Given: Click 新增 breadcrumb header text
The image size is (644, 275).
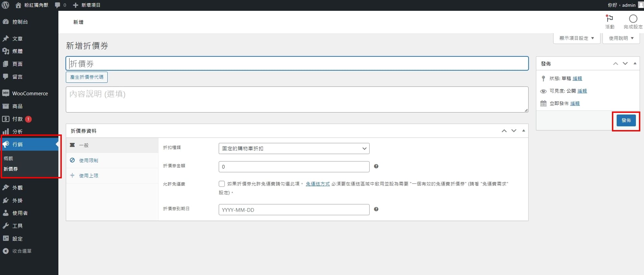Looking at the screenshot, I should click(78, 22).
